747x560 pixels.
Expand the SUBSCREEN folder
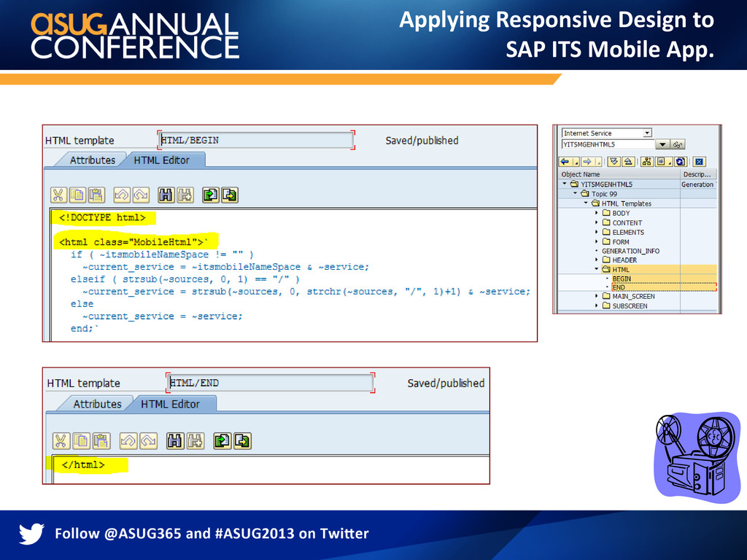[x=597, y=306]
